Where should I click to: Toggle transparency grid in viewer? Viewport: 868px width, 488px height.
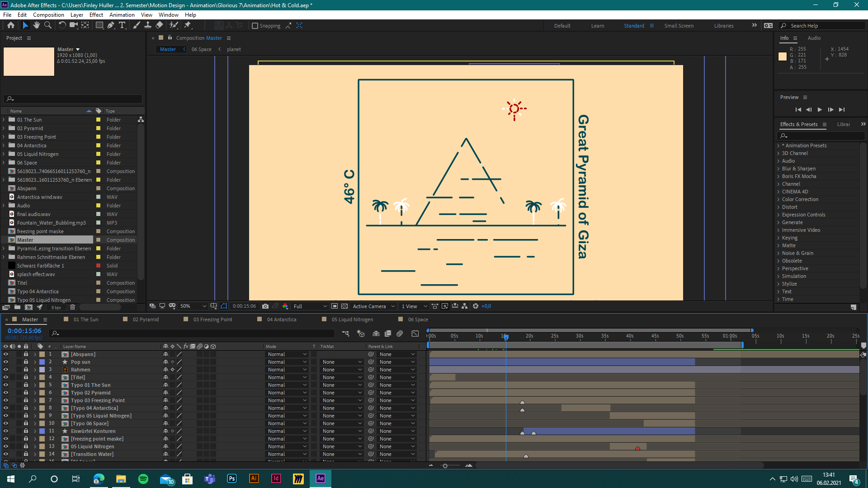pyautogui.click(x=344, y=306)
